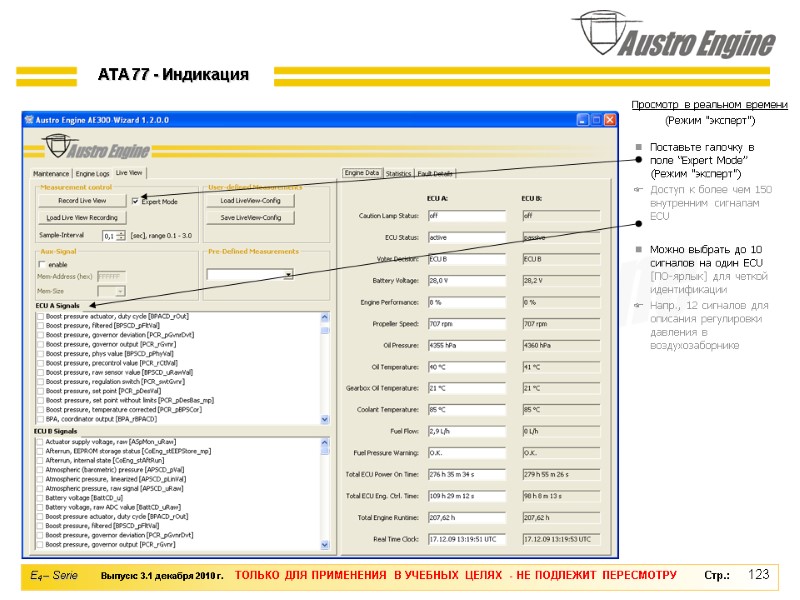Click the ECU A Signals scrollbar thumb

coord(325,329)
